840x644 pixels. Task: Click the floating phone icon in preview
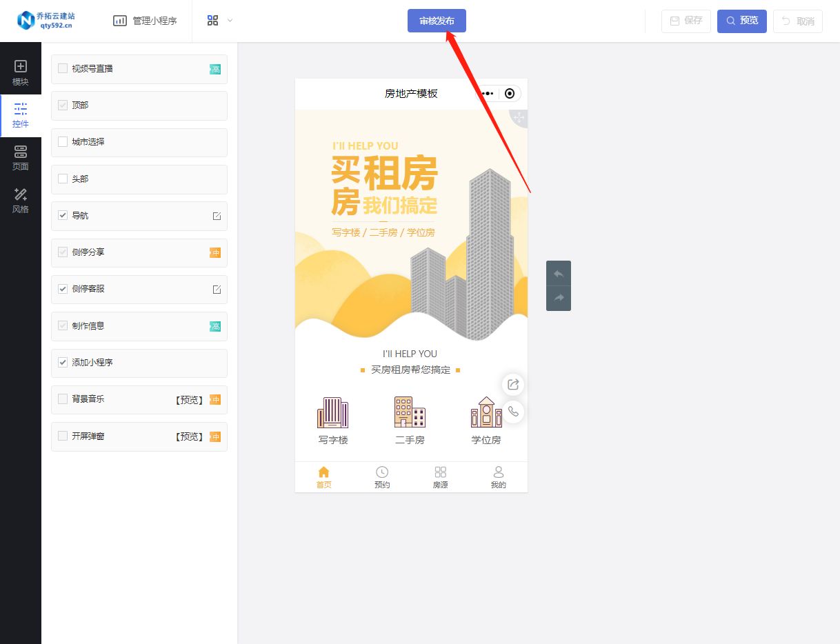513,412
